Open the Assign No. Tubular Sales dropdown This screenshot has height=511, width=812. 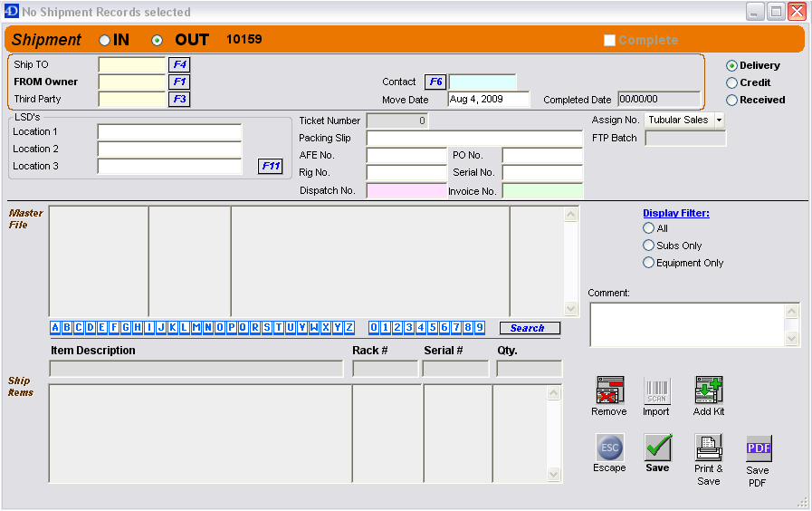click(719, 120)
